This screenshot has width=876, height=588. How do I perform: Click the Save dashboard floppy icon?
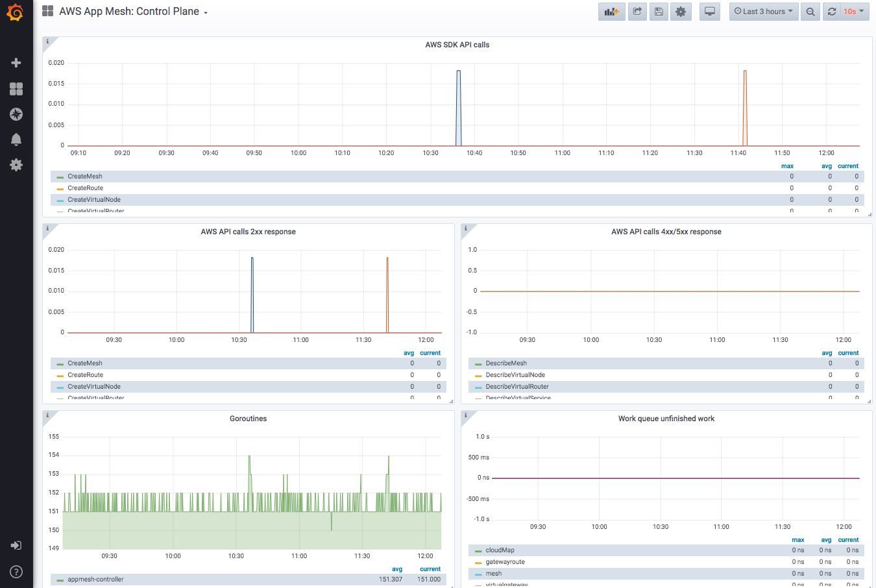(659, 12)
